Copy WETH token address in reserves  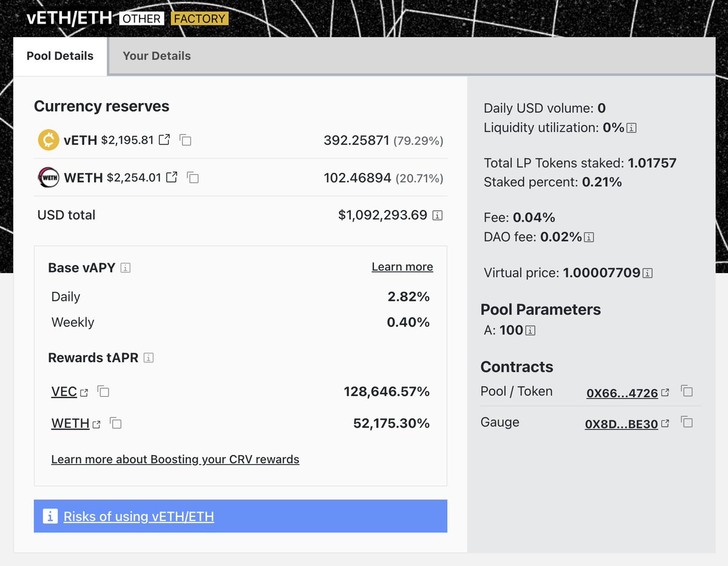click(193, 177)
